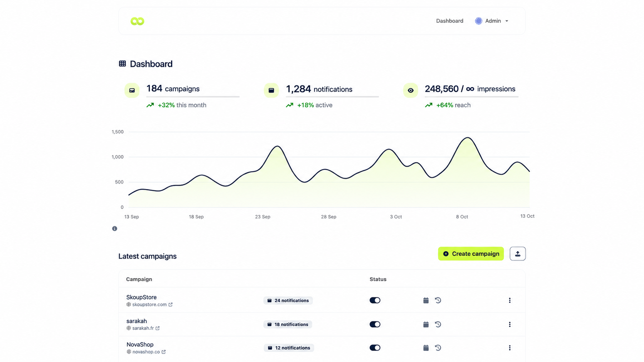
Task: Click the chart info icon
Action: tap(114, 229)
